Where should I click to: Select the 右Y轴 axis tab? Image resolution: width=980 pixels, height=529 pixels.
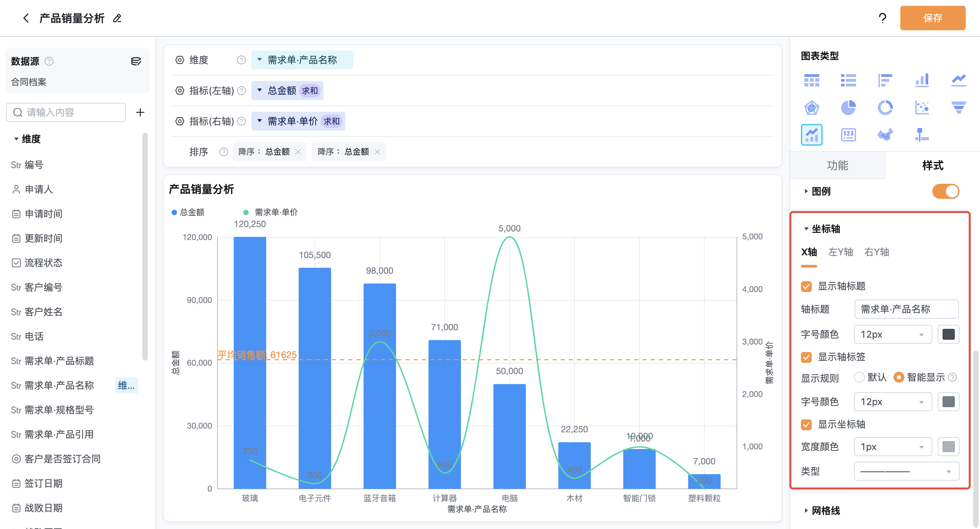(x=876, y=252)
